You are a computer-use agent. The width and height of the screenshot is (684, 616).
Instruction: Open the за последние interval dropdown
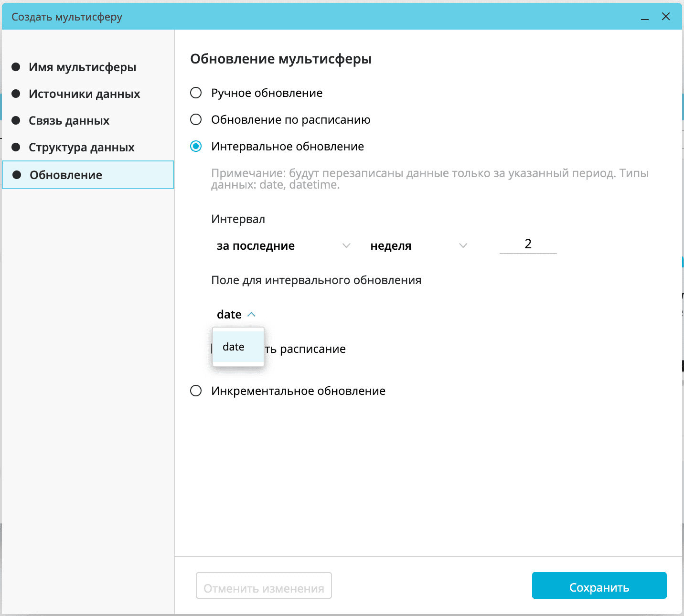[x=284, y=246]
